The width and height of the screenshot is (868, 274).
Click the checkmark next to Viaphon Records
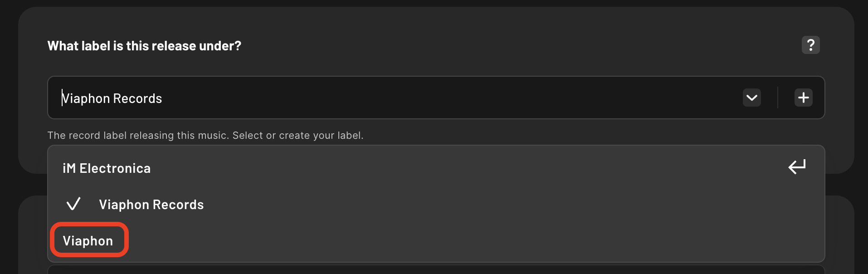pyautogui.click(x=73, y=204)
